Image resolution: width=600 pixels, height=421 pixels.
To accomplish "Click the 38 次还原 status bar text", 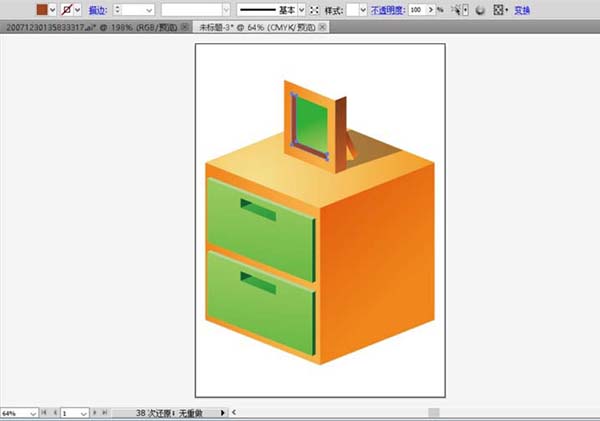I will click(169, 413).
